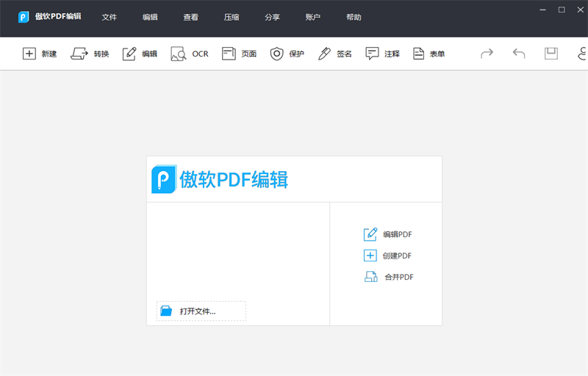Open the 分享 menu
Viewport: 588px width, 376px height.
272,17
